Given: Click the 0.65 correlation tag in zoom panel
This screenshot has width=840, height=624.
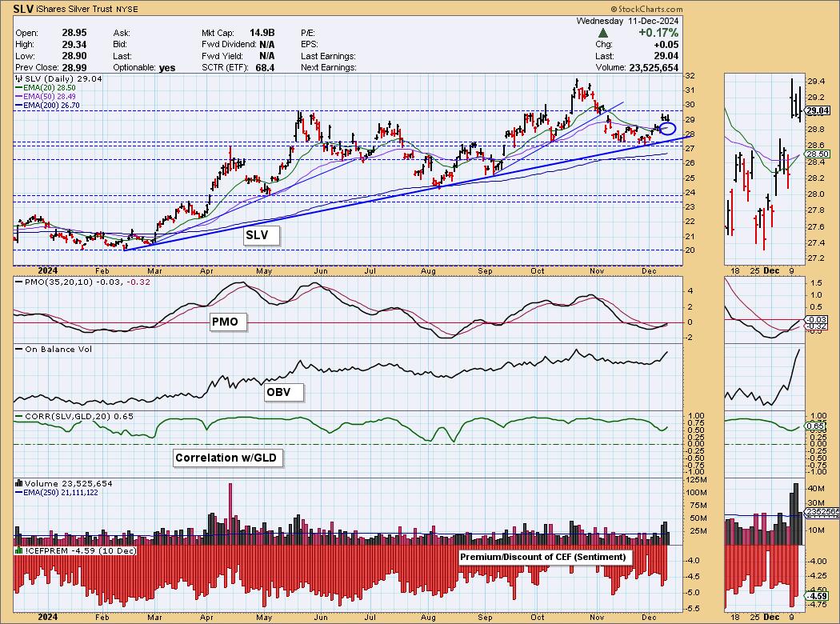Looking at the screenshot, I should tap(815, 426).
